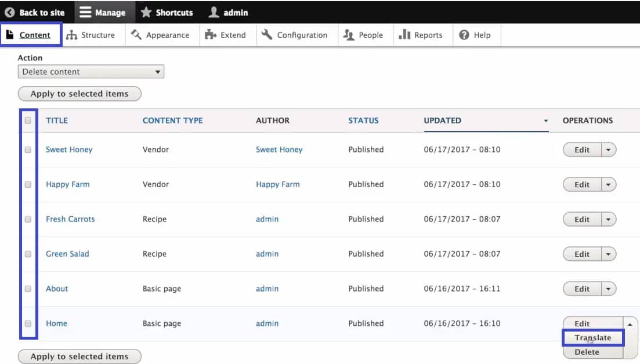
Task: Click Apply to selected items
Action: [79, 93]
